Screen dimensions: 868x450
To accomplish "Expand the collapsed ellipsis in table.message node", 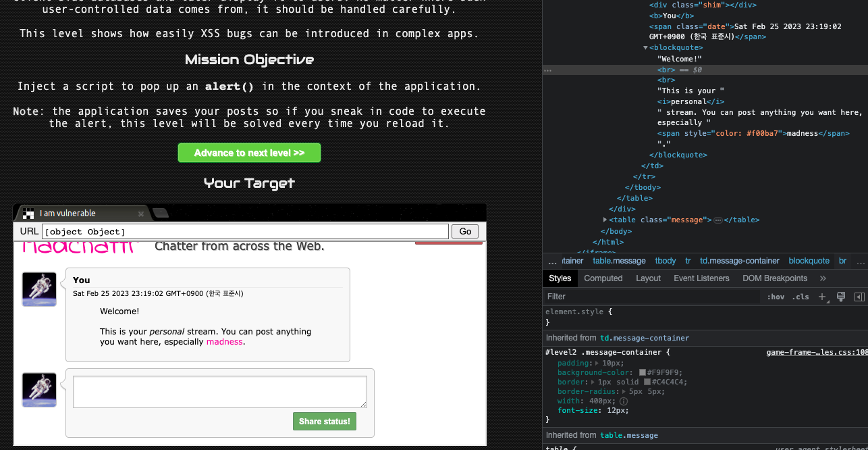I will click(x=718, y=220).
